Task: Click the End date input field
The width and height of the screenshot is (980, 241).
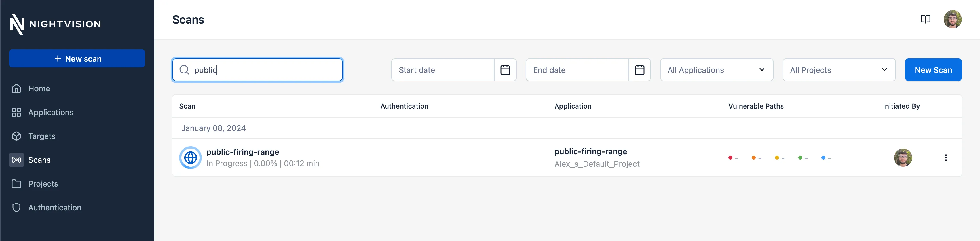Action: coord(577,70)
